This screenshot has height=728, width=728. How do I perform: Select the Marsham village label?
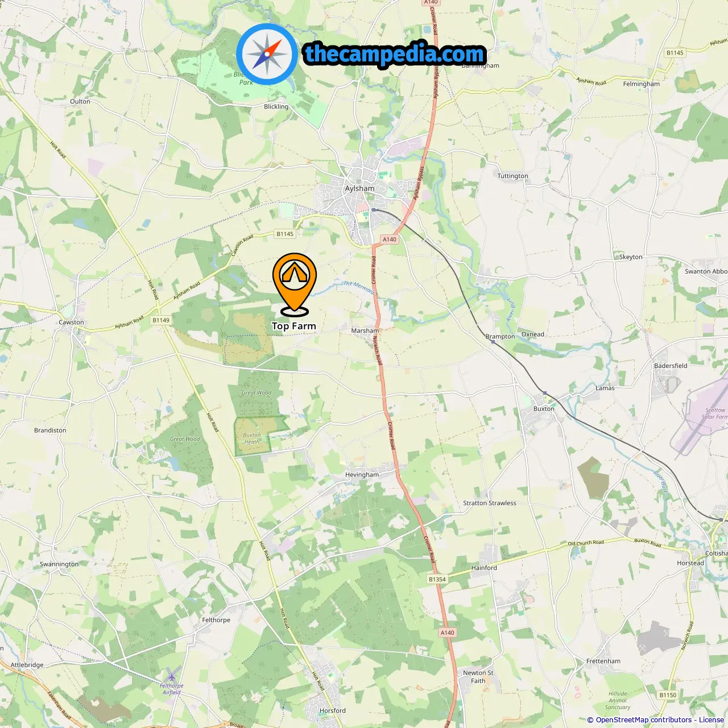(365, 330)
